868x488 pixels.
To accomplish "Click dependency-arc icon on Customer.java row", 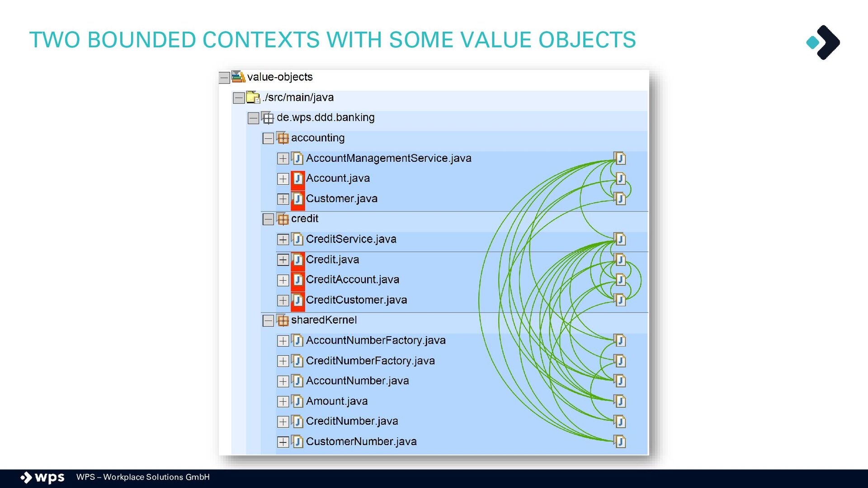I will pyautogui.click(x=620, y=199).
